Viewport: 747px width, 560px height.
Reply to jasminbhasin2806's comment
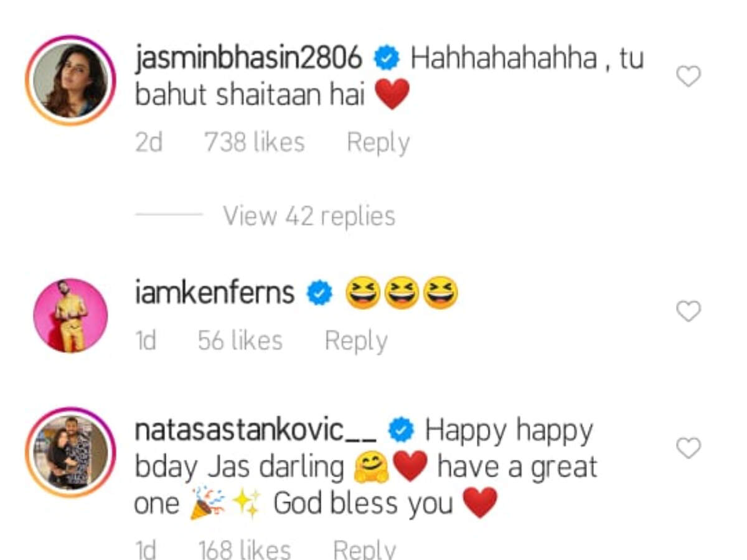point(378,143)
